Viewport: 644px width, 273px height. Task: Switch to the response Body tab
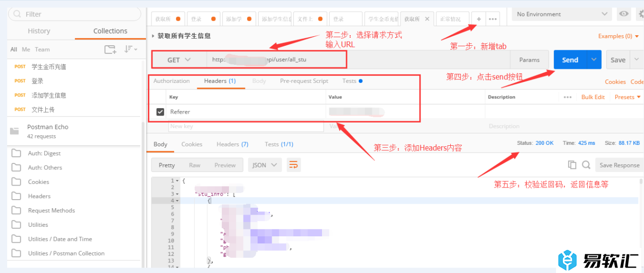pyautogui.click(x=160, y=144)
